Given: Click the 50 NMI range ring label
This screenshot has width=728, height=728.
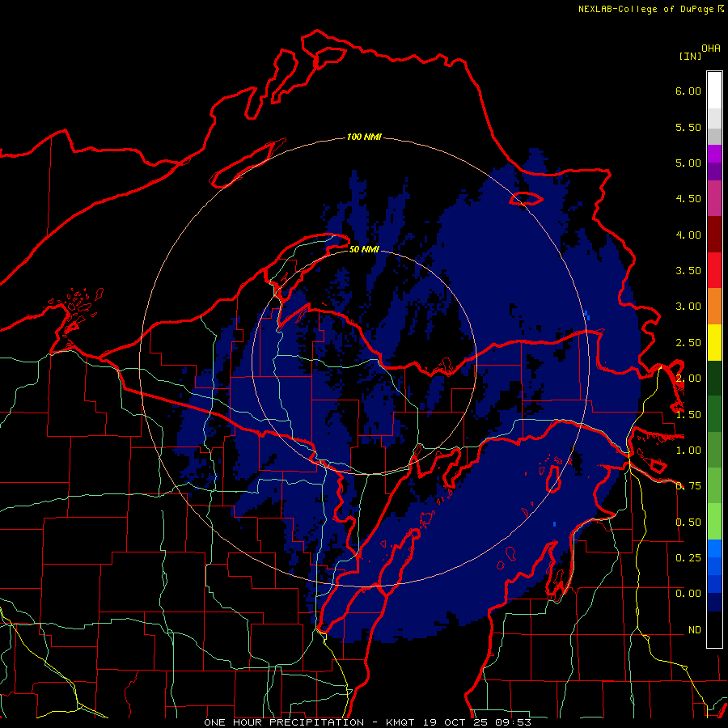Looking at the screenshot, I should click(364, 249).
